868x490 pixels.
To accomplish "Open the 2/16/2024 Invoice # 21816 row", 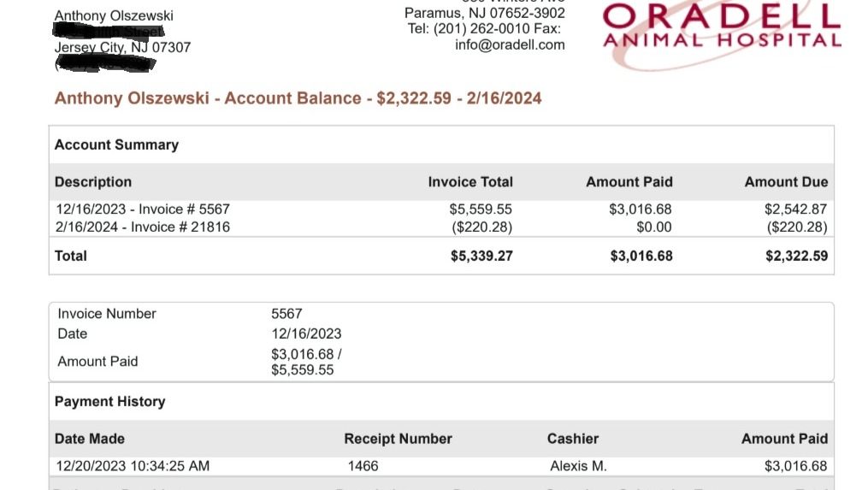I will click(143, 227).
